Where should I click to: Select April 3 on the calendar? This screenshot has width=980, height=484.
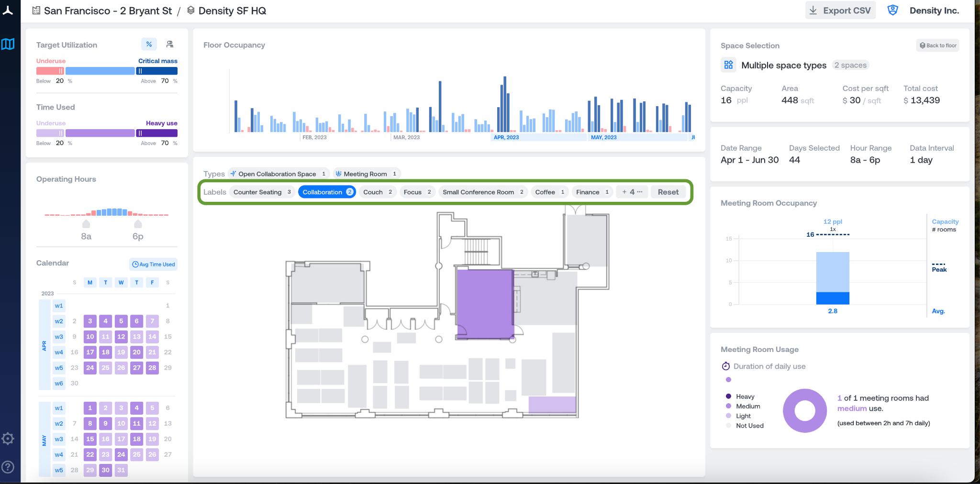[90, 321]
